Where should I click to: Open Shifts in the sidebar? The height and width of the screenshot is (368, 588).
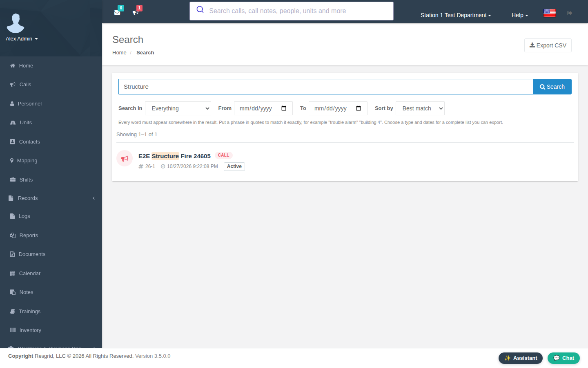[51, 180]
